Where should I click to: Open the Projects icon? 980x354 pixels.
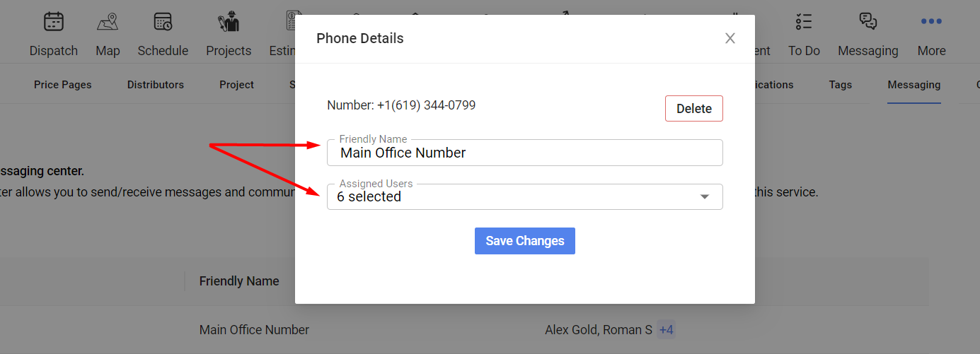pyautogui.click(x=229, y=22)
